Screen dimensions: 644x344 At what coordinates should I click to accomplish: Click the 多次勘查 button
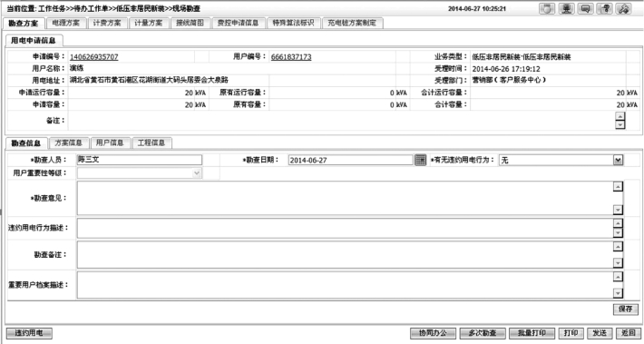483,333
